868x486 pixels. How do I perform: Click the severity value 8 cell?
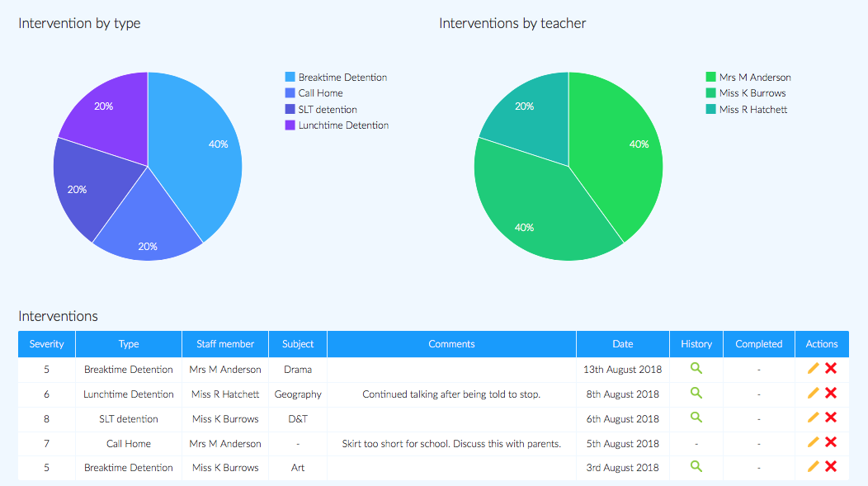(x=46, y=419)
